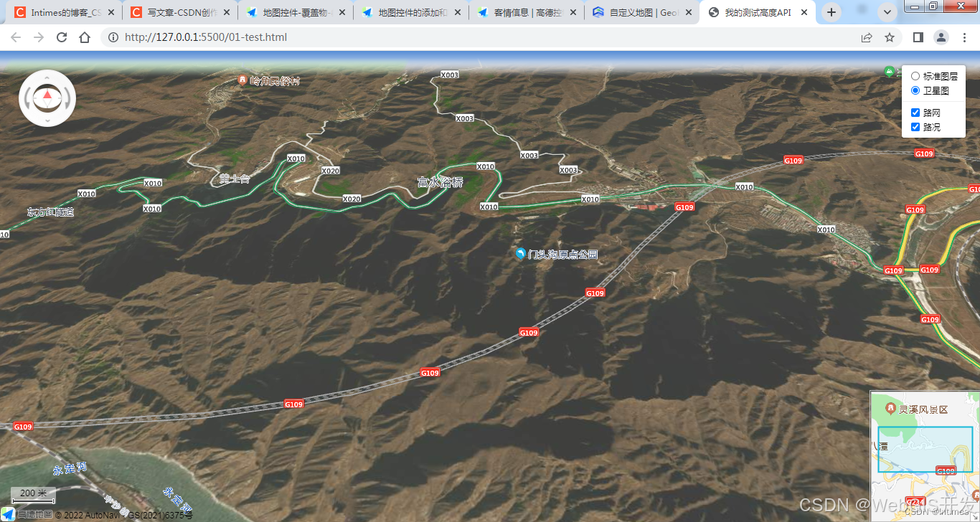Rotate map counterclockwise with left compass arrow

(28, 98)
